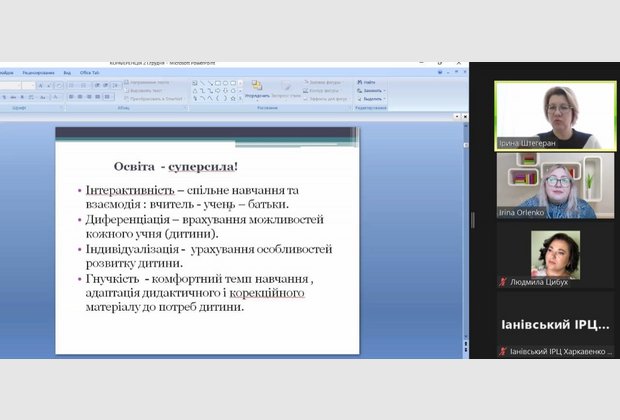Open Выровнять текст (Align Text) menu
This screenshot has width=620, height=420.
coord(144,91)
